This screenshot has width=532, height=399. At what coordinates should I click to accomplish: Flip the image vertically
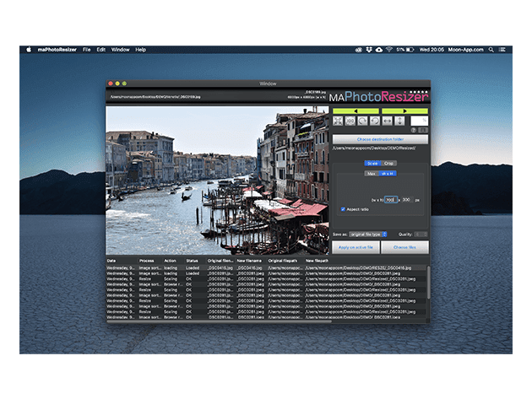(401, 121)
